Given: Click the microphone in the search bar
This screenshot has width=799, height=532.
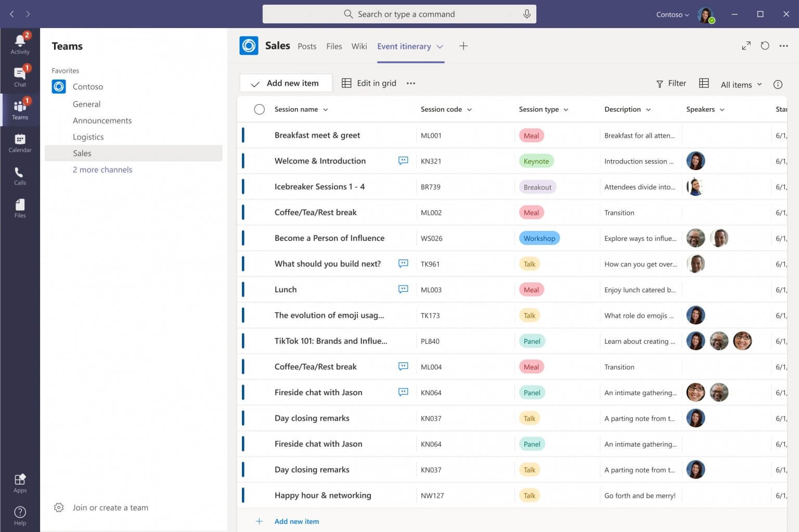Looking at the screenshot, I should click(x=527, y=14).
